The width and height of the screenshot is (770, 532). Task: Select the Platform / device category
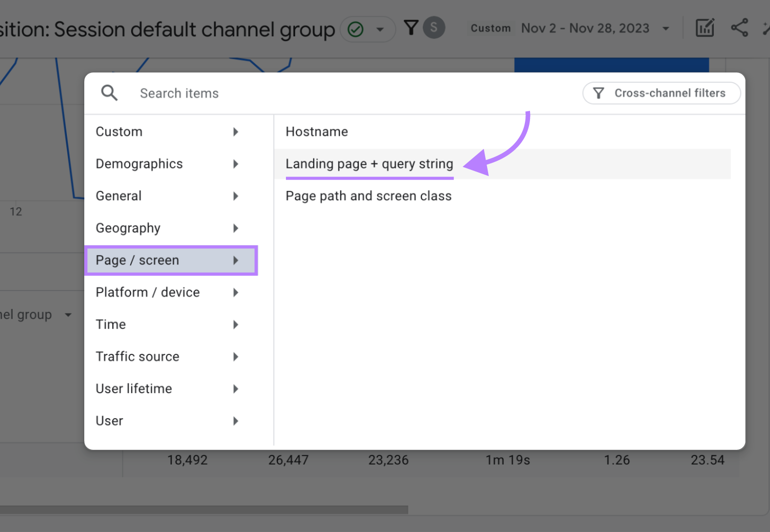[148, 292]
